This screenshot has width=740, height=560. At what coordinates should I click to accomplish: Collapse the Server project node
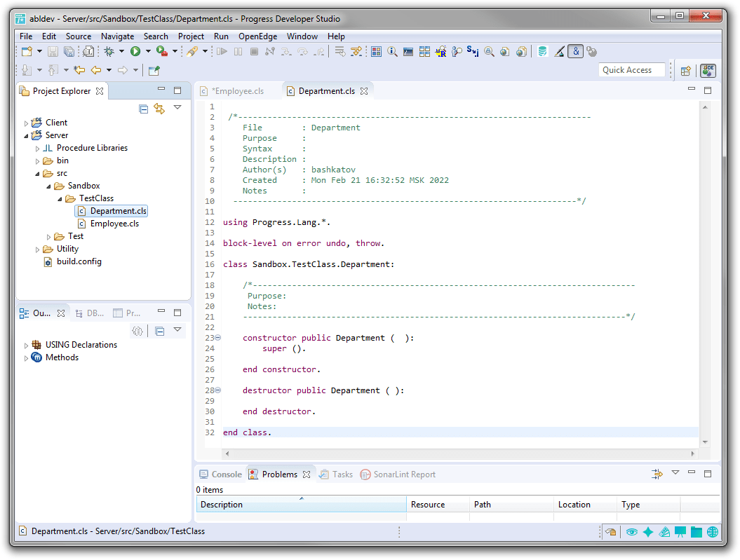click(x=26, y=136)
